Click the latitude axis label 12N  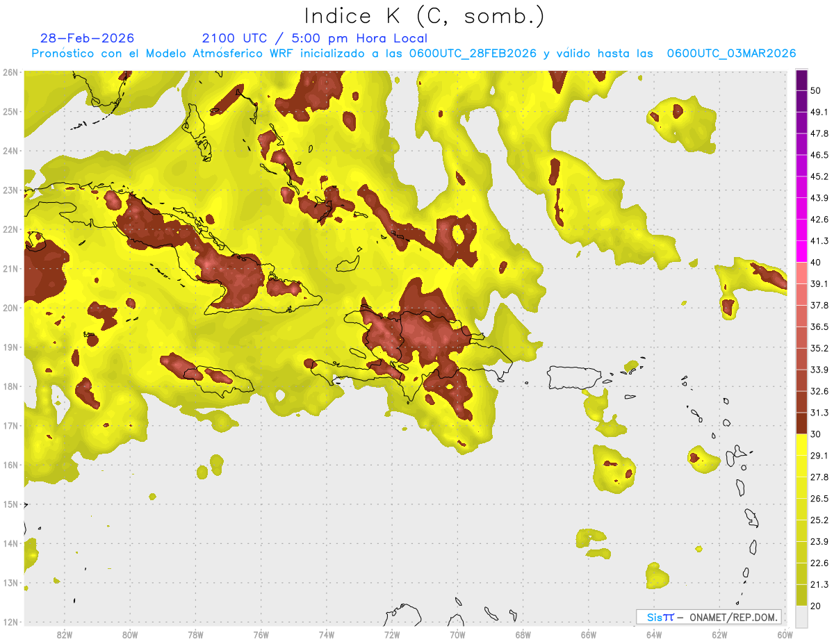(x=10, y=622)
